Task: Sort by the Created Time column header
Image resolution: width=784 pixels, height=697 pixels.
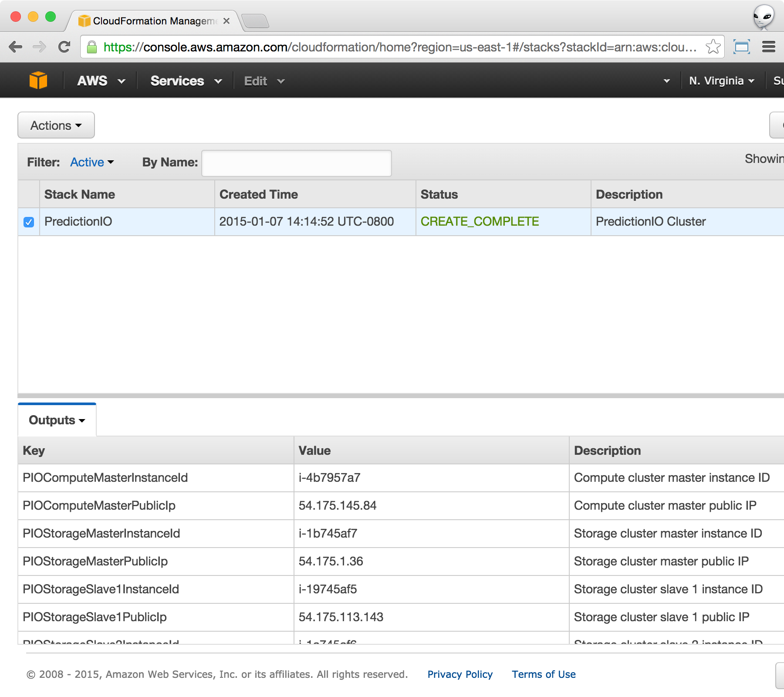Action: 259,194
